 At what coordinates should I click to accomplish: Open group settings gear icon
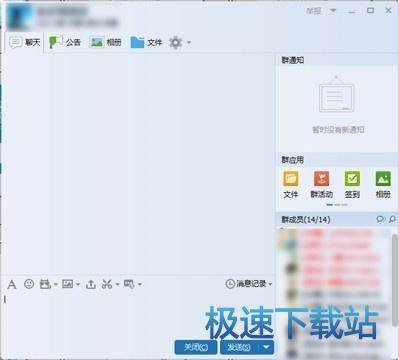click(176, 43)
